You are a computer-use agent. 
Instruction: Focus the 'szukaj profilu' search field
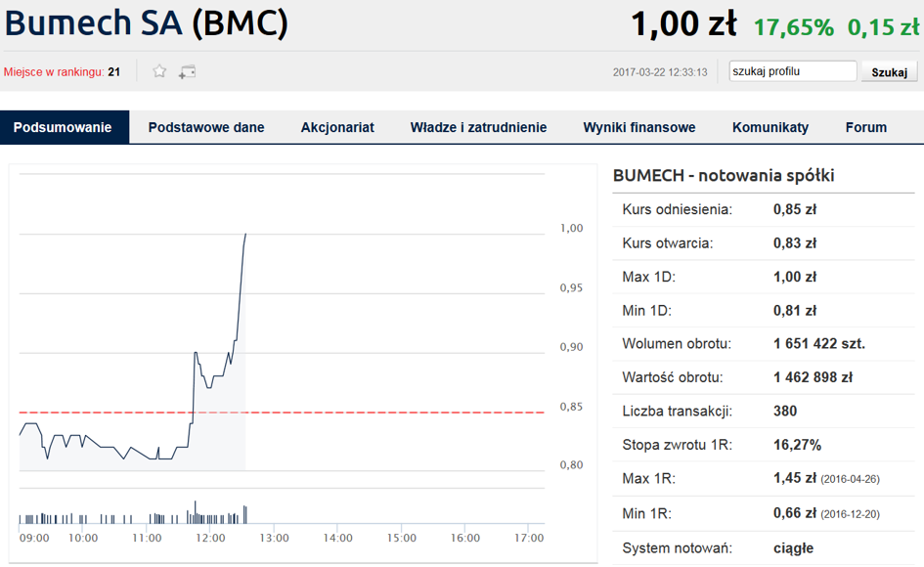point(793,71)
